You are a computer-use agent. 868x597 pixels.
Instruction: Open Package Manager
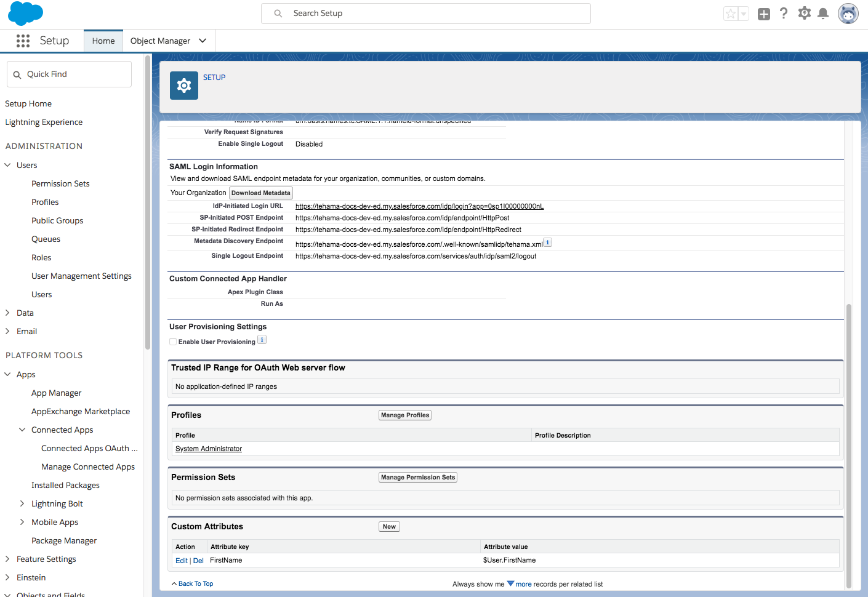click(x=64, y=540)
